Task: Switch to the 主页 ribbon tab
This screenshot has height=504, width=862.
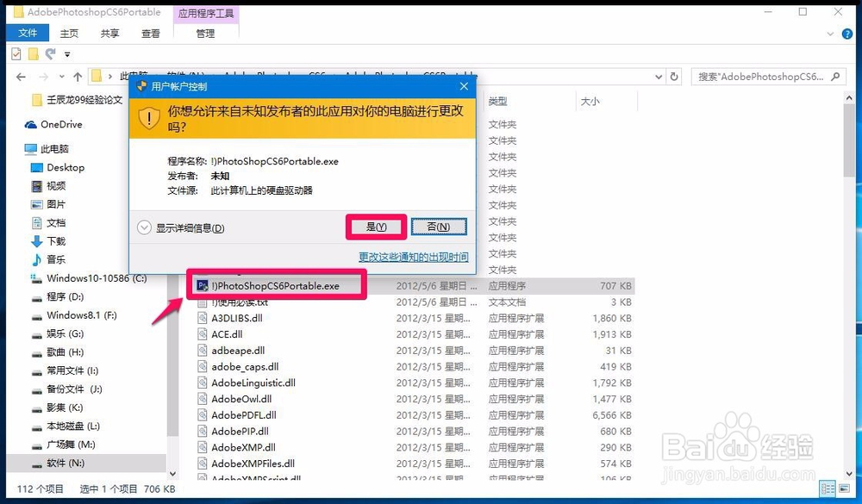Action: (69, 34)
